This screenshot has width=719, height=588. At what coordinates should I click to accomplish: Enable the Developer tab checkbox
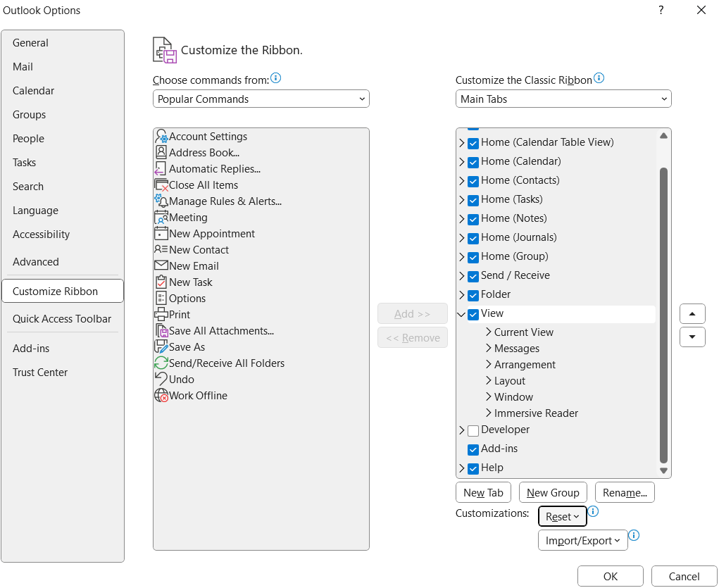click(x=473, y=430)
